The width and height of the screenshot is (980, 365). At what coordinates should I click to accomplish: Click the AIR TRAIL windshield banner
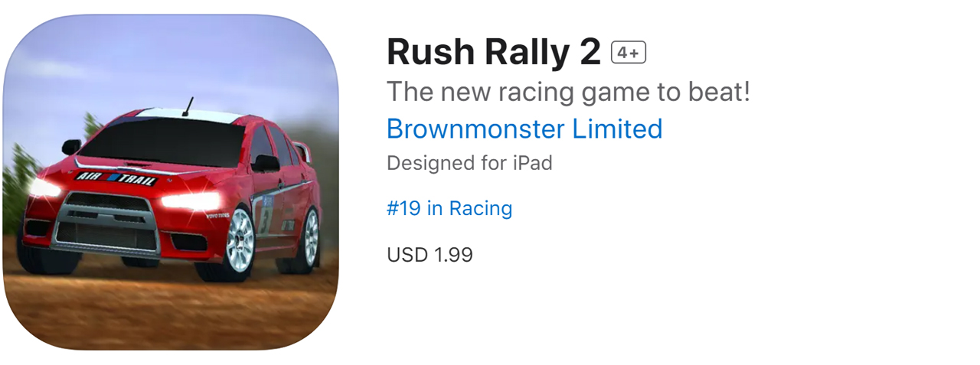coord(116,178)
